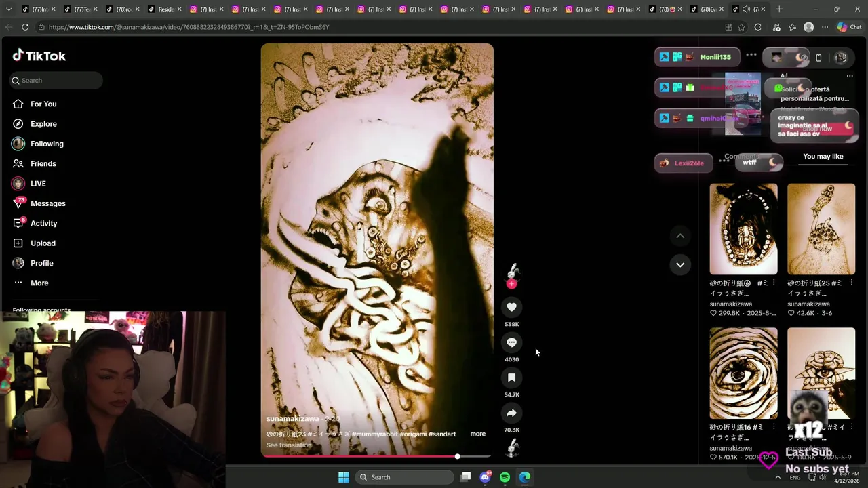Click the Upload plus icon
868x488 pixels.
coord(18,243)
